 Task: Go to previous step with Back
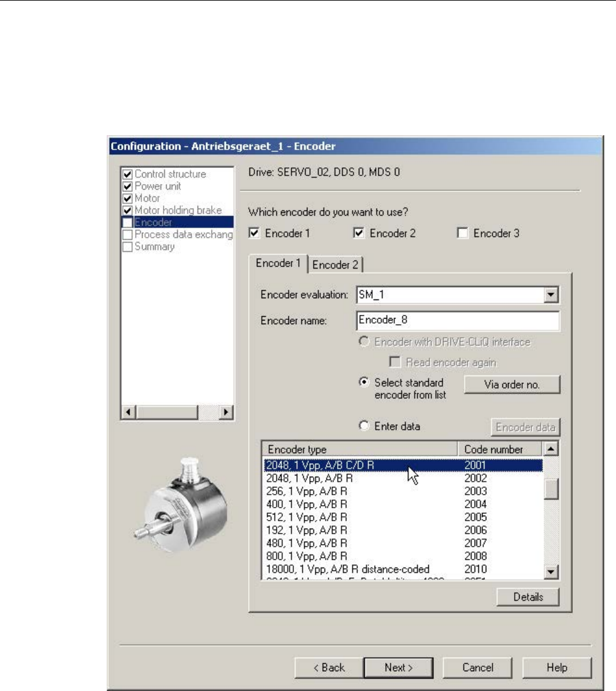[x=329, y=668]
